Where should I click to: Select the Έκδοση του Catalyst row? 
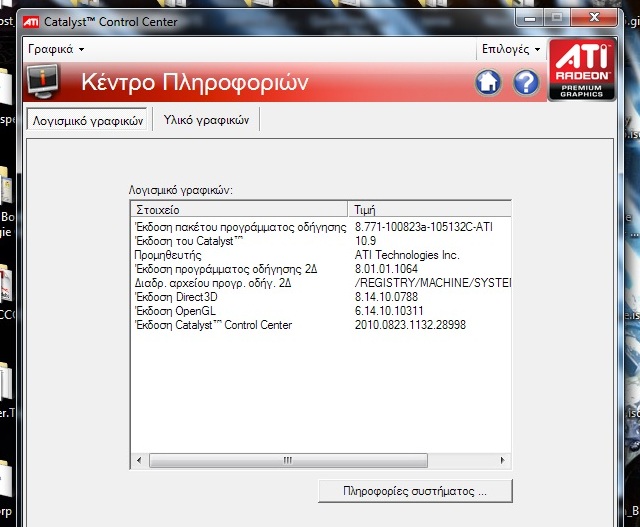tap(321, 241)
